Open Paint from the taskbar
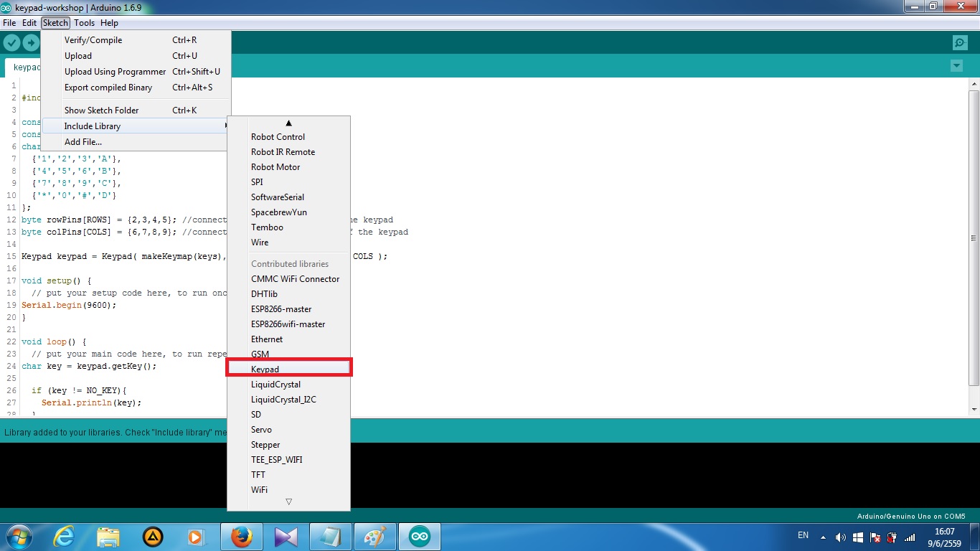Viewport: 980px width, 551px height. pos(374,536)
